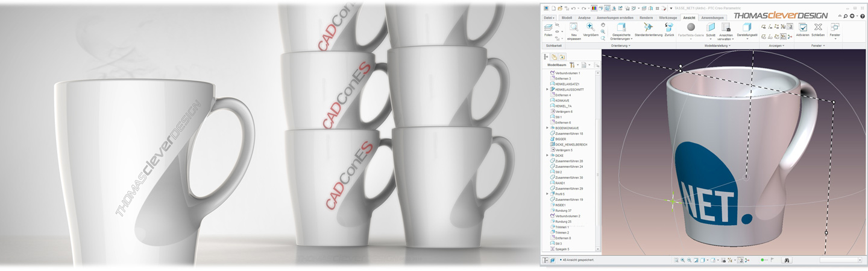The image size is (868, 271).
Task: Click the Schnitt section icon
Action: 711,27
